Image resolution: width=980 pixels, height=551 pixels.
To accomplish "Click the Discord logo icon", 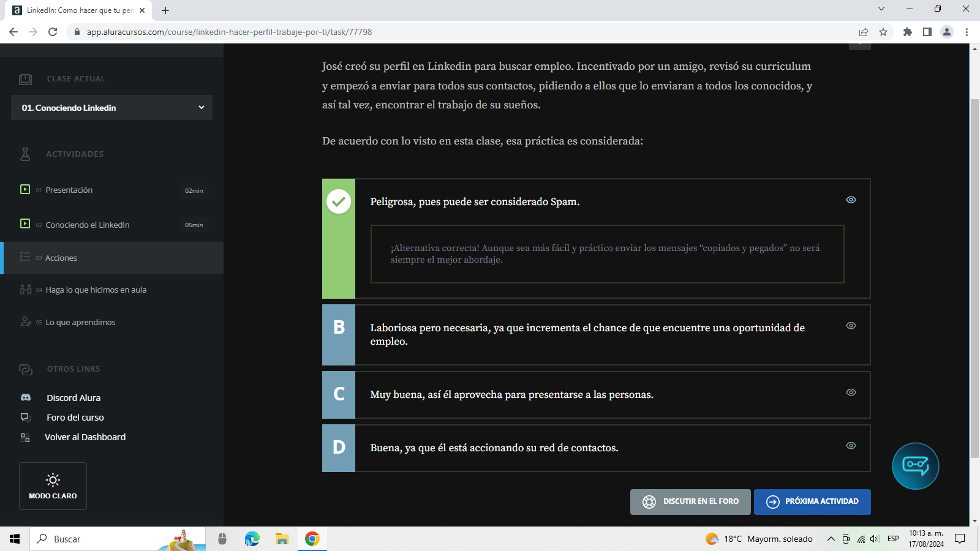I will (x=26, y=397).
